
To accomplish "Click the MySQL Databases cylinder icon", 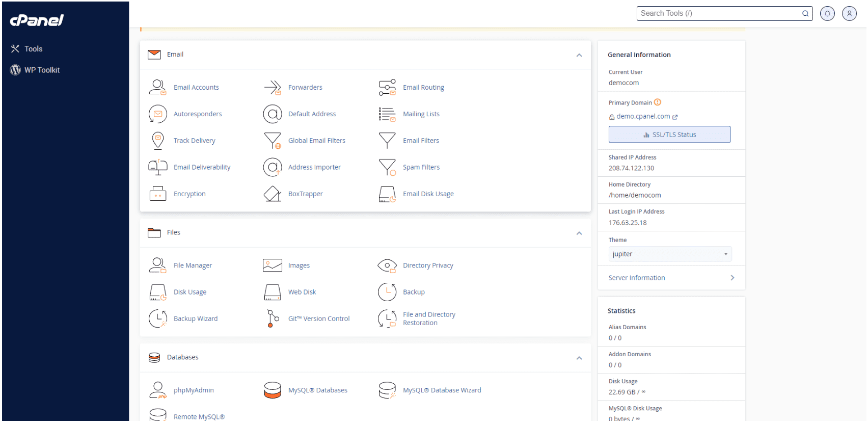I will coord(273,390).
